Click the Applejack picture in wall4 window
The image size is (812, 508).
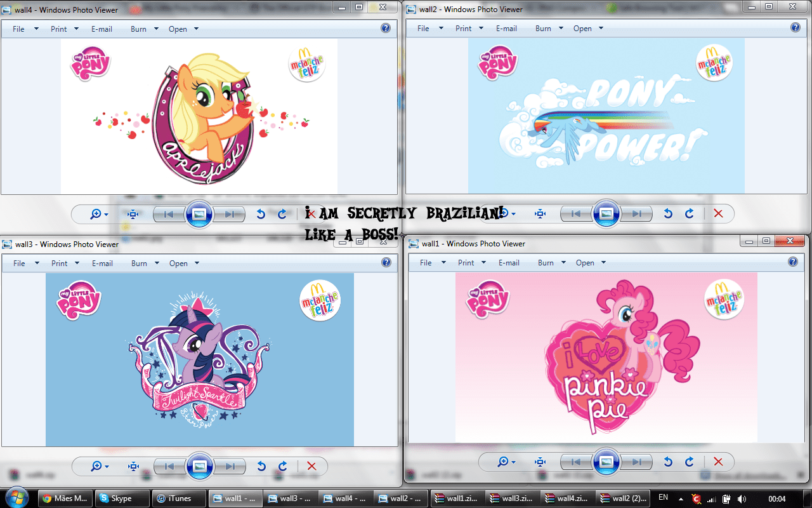199,116
